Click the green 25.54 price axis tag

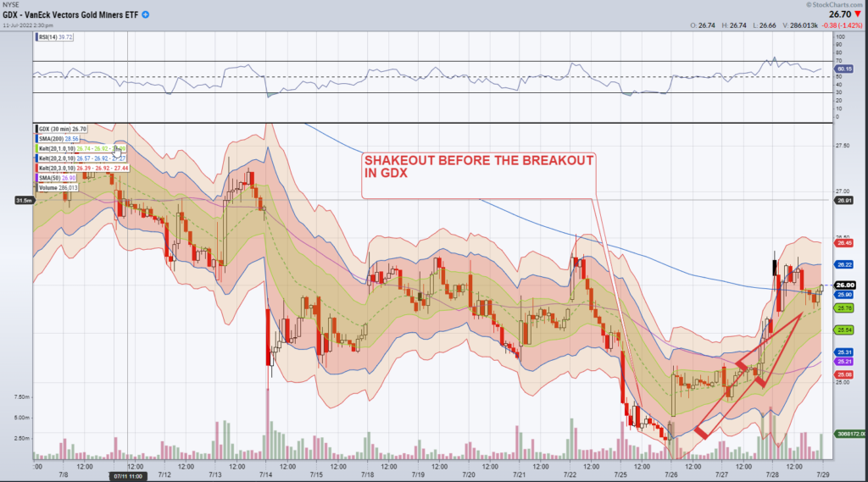pyautogui.click(x=844, y=330)
